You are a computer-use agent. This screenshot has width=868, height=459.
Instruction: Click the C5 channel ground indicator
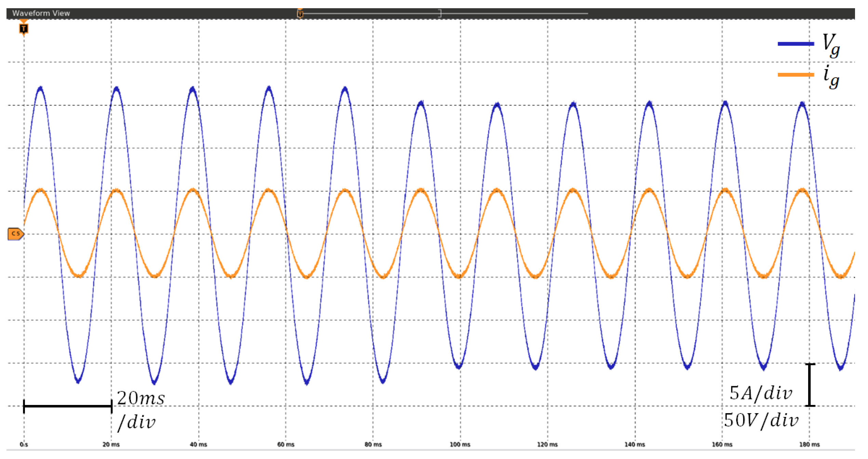point(15,234)
